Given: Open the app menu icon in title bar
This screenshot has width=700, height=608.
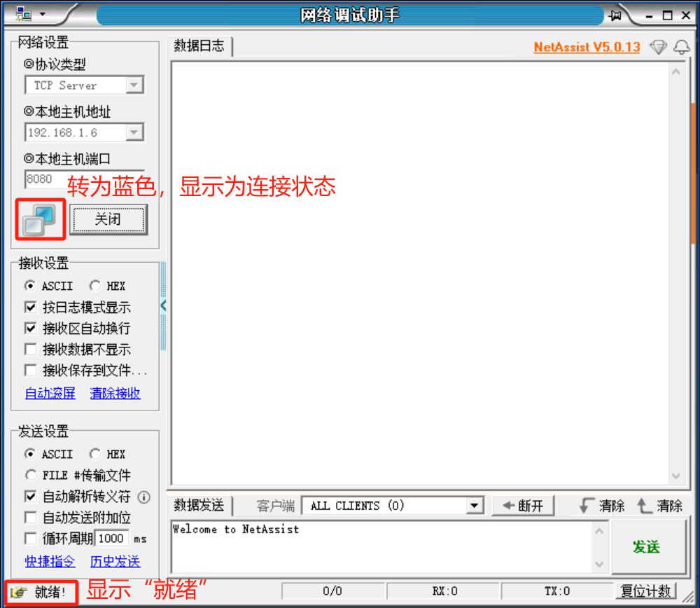Looking at the screenshot, I should (x=23, y=15).
